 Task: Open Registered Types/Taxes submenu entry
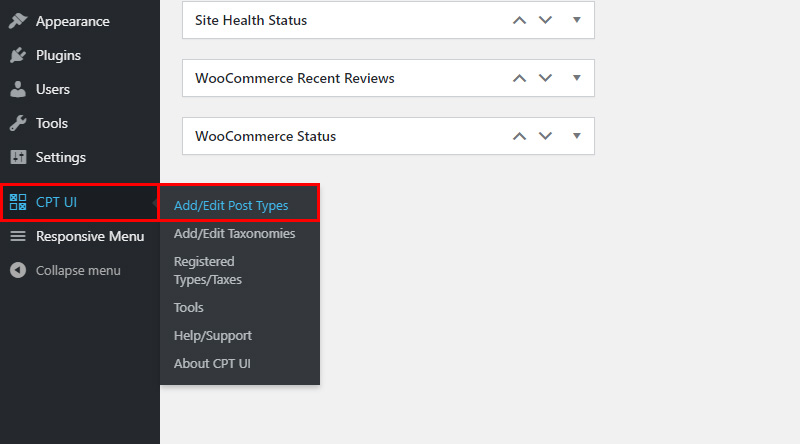[208, 270]
